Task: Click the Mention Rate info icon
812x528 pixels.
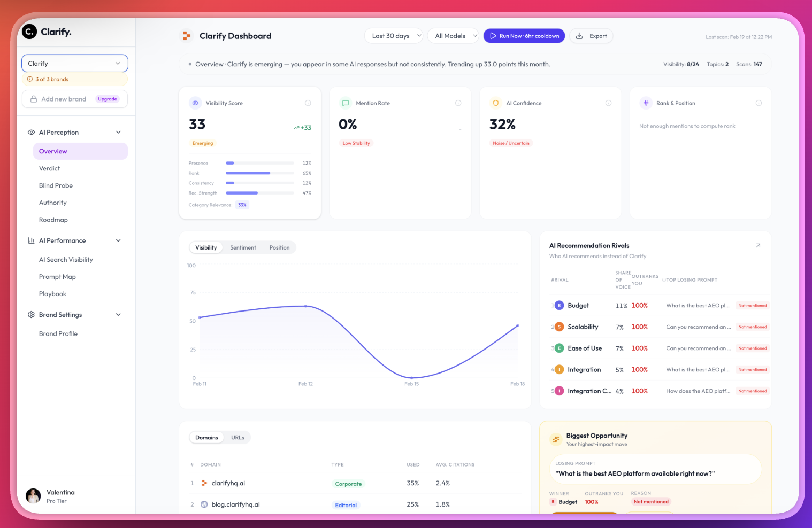Action: pos(458,103)
